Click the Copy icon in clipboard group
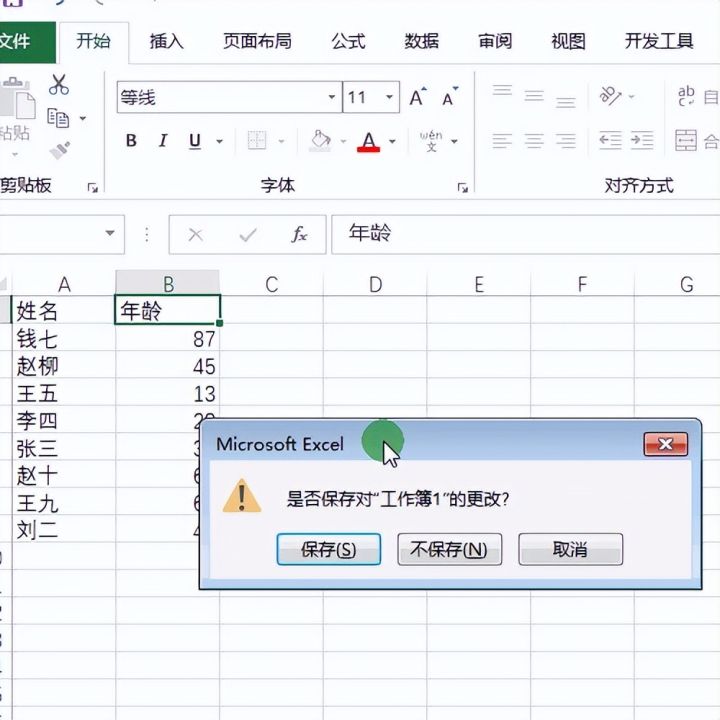This screenshot has width=720, height=720. [x=58, y=118]
